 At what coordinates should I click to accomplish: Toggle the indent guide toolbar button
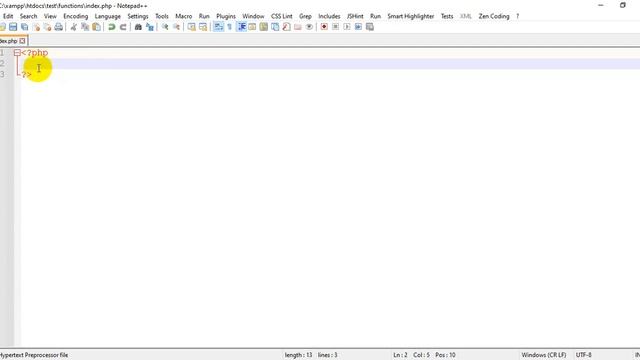(241, 27)
